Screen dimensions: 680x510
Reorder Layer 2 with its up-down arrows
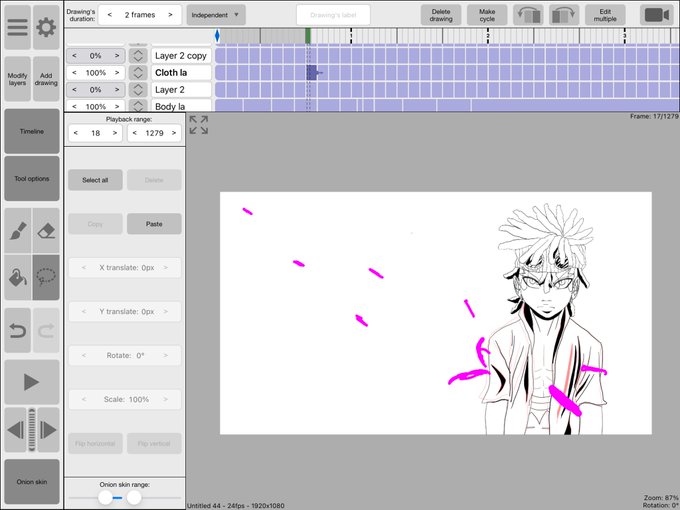tap(138, 90)
